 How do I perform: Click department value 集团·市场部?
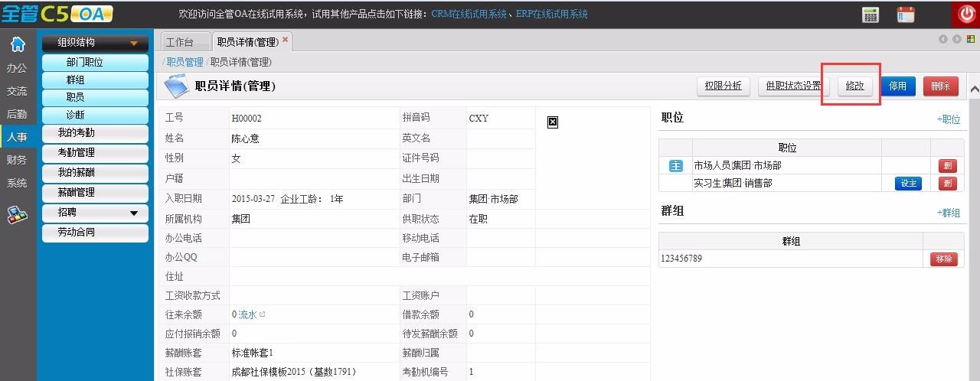(493, 199)
